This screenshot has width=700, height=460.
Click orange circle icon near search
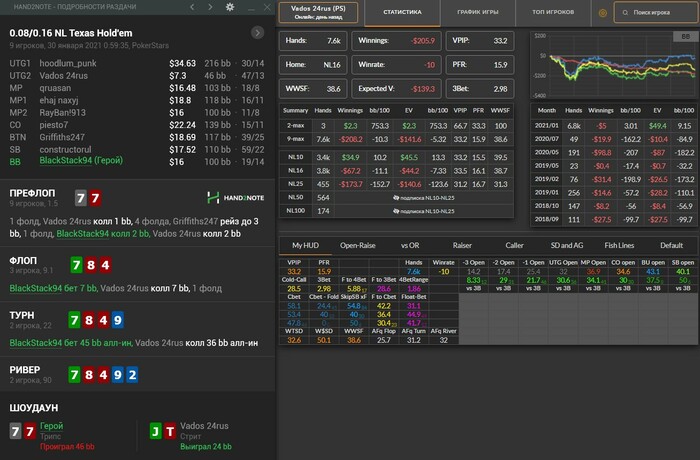pyautogui.click(x=603, y=13)
